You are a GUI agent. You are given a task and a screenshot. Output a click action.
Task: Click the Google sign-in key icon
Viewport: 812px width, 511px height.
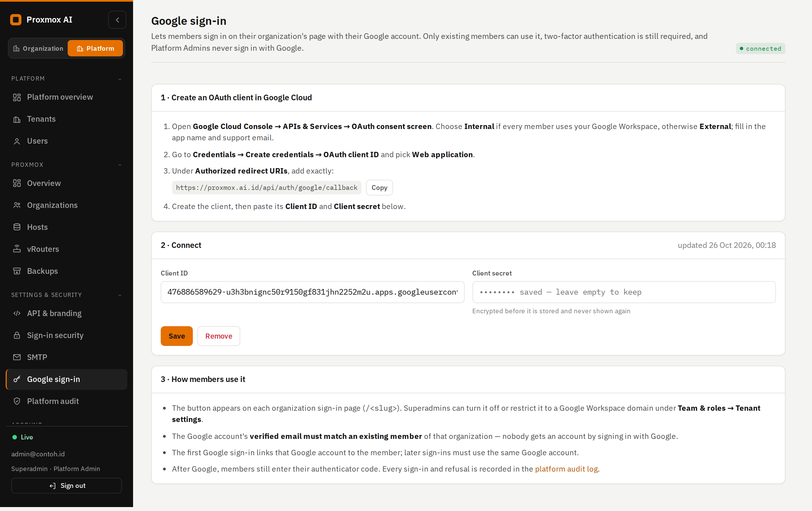pyautogui.click(x=17, y=379)
